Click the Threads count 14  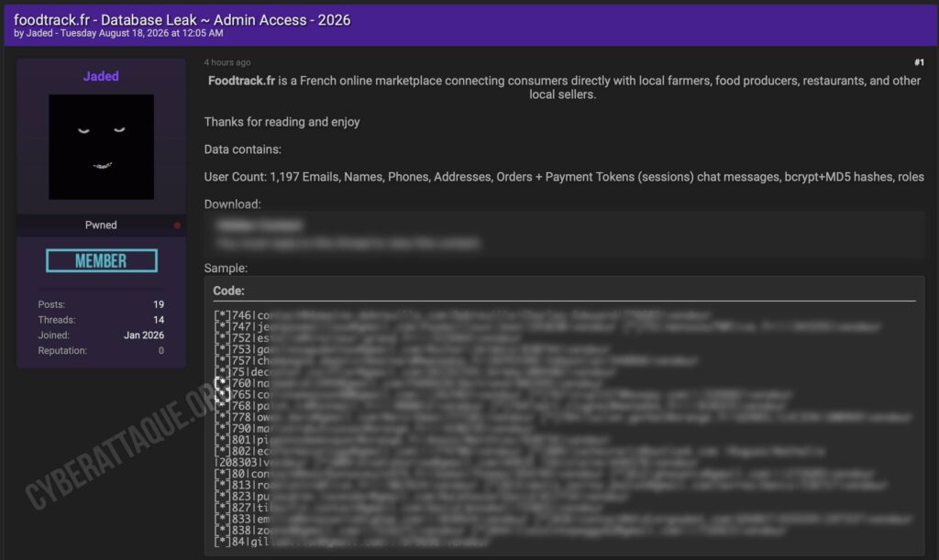[x=158, y=320]
